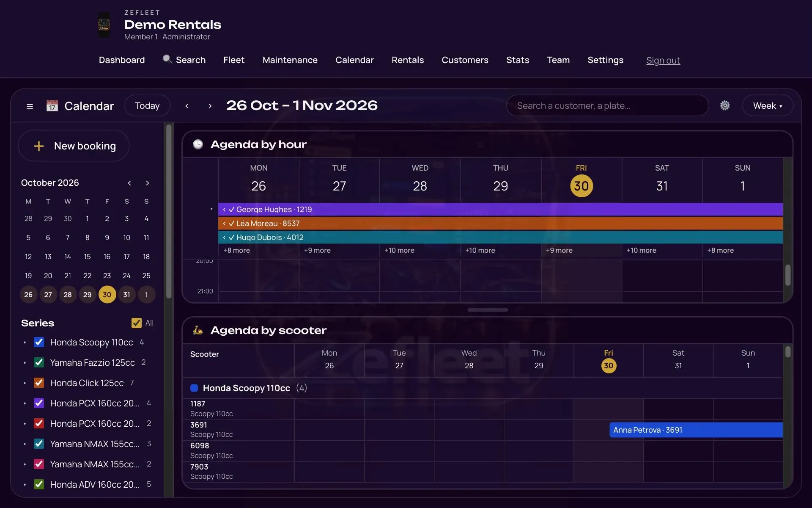The image size is (812, 508).
Task: Select October 31 in mini calendar
Action: [x=126, y=295]
